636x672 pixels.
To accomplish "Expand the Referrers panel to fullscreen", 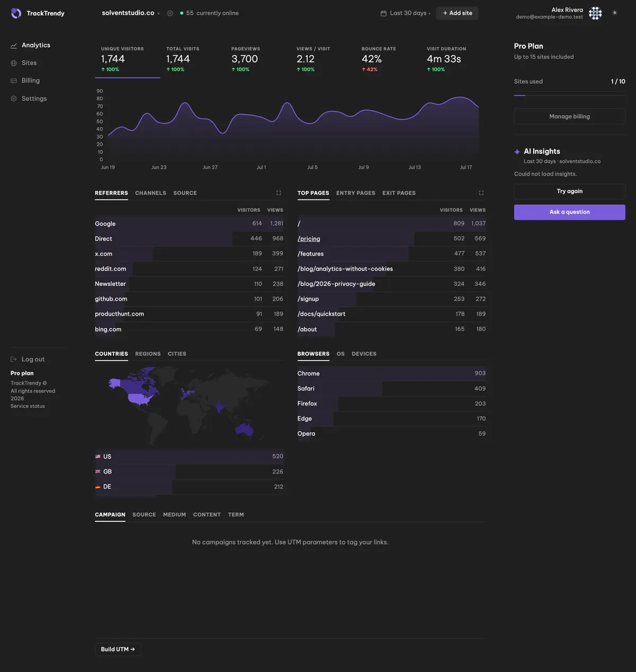I will 279,193.
